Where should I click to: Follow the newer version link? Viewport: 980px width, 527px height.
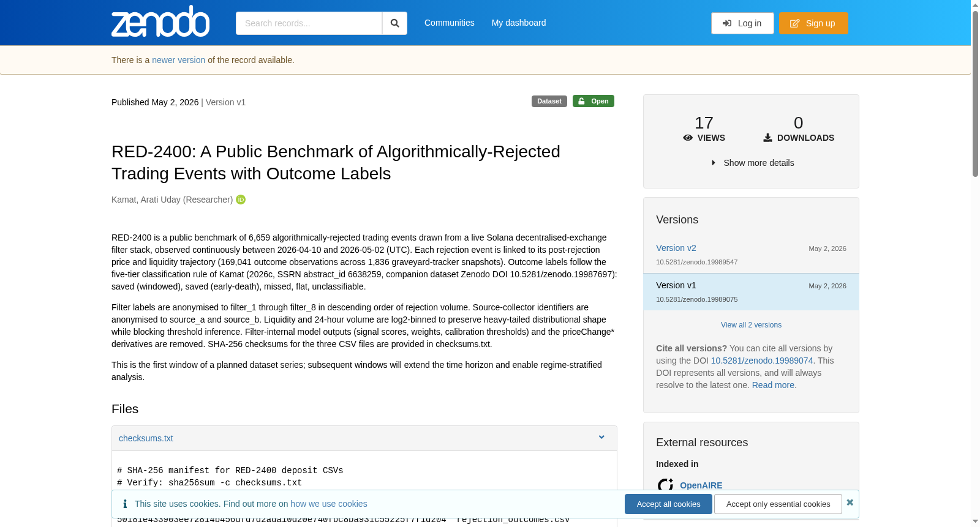[x=178, y=60]
